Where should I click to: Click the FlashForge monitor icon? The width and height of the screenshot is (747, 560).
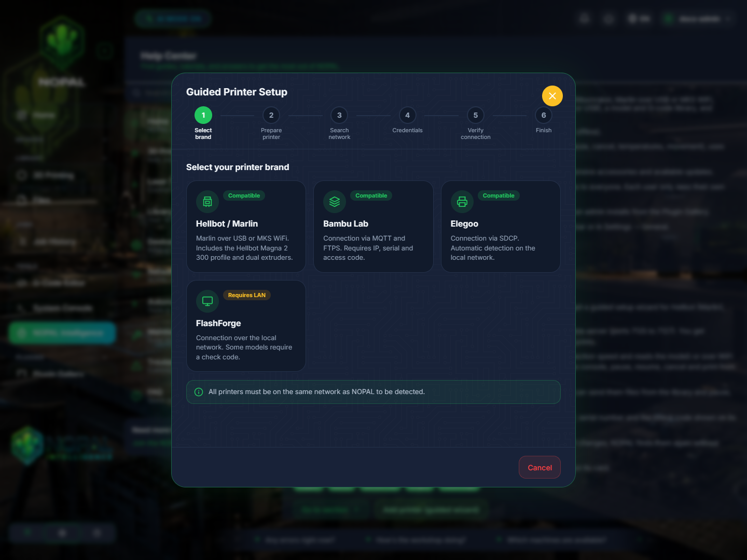click(x=208, y=301)
